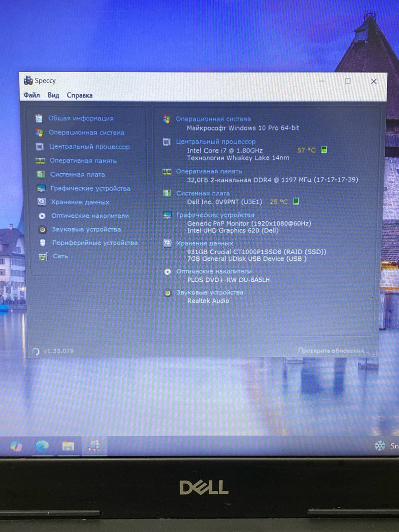Image resolution: width=399 pixels, height=532 pixels.
Task: Select the Операционная система Windows flag icon
Action: (x=39, y=133)
